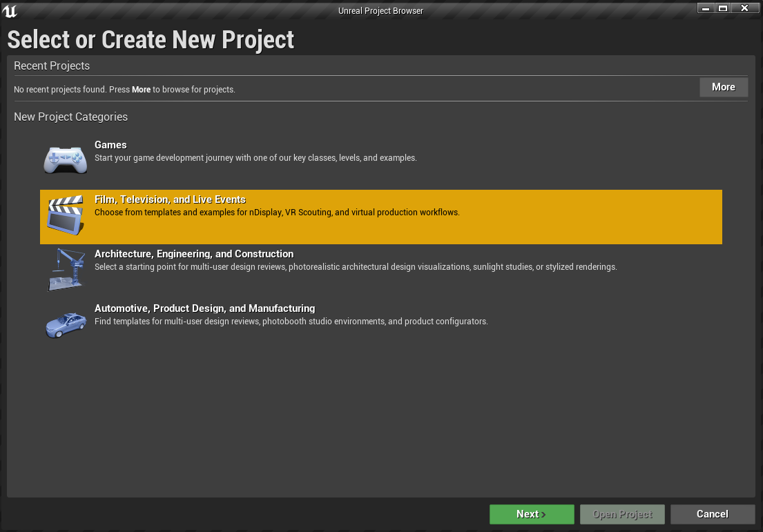Click the green Next button
Screen dimensions: 763x532
pyautogui.click(x=531, y=514)
